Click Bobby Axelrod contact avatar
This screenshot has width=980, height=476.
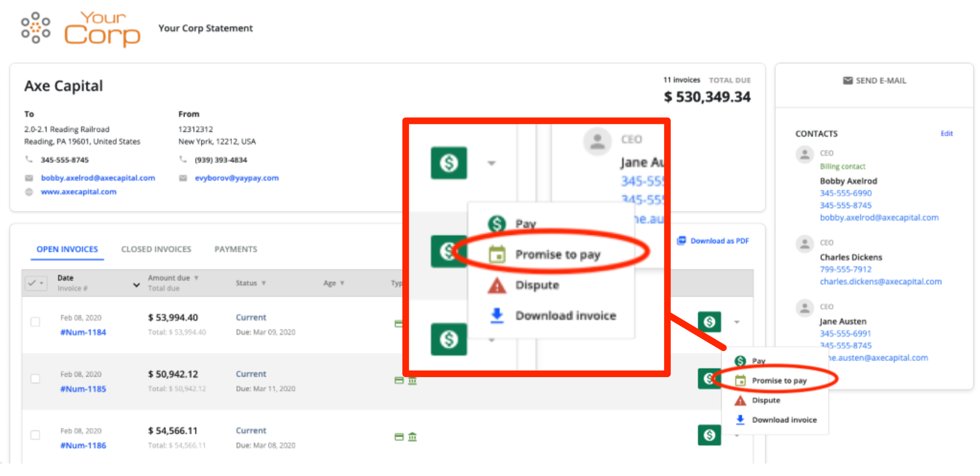coord(804,154)
